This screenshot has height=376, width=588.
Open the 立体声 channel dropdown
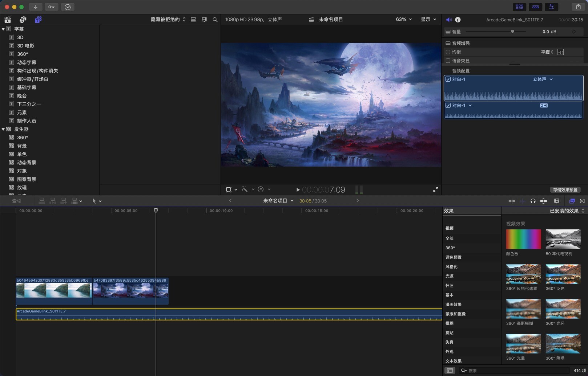point(543,79)
